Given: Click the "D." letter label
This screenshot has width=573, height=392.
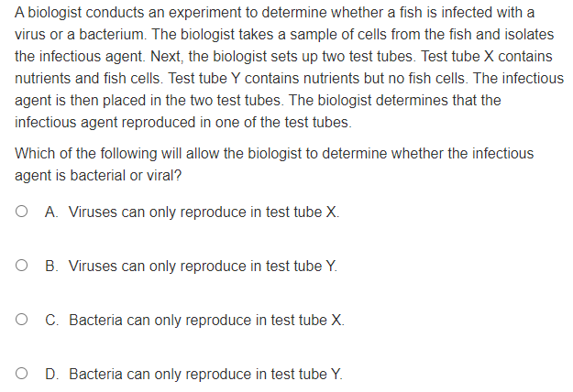Looking at the screenshot, I should pyautogui.click(x=52, y=375).
